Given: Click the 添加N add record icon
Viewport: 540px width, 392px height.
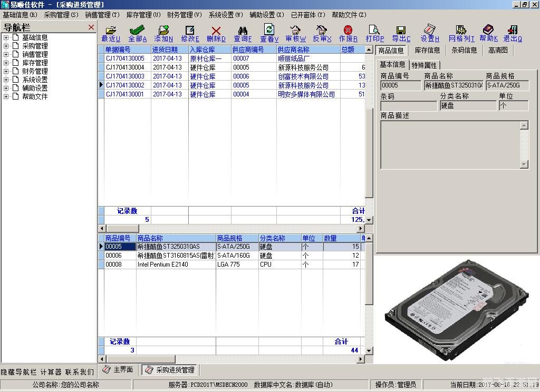Looking at the screenshot, I should coord(163,33).
